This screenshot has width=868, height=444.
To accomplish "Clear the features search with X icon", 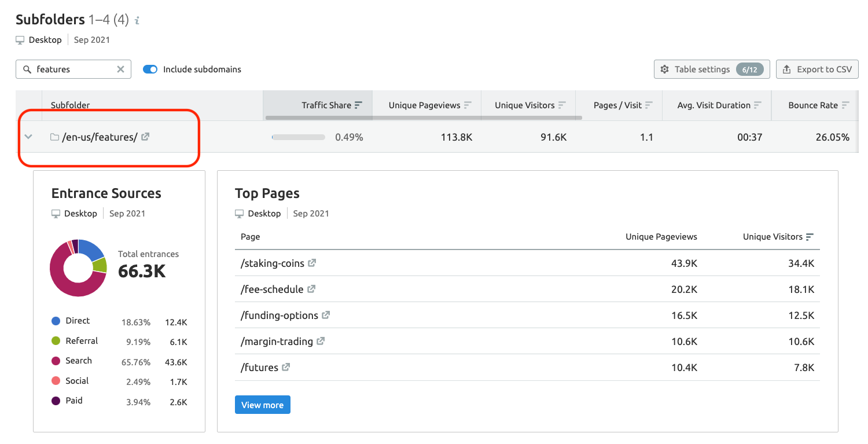I will pos(120,69).
